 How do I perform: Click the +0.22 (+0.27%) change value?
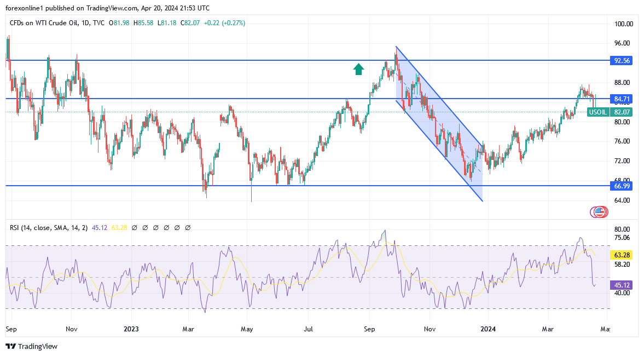coord(224,23)
